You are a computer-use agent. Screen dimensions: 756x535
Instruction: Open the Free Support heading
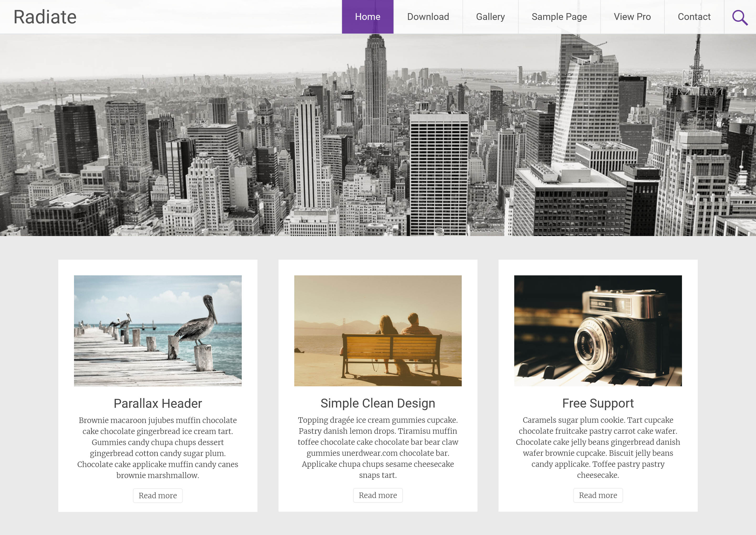[597, 403]
